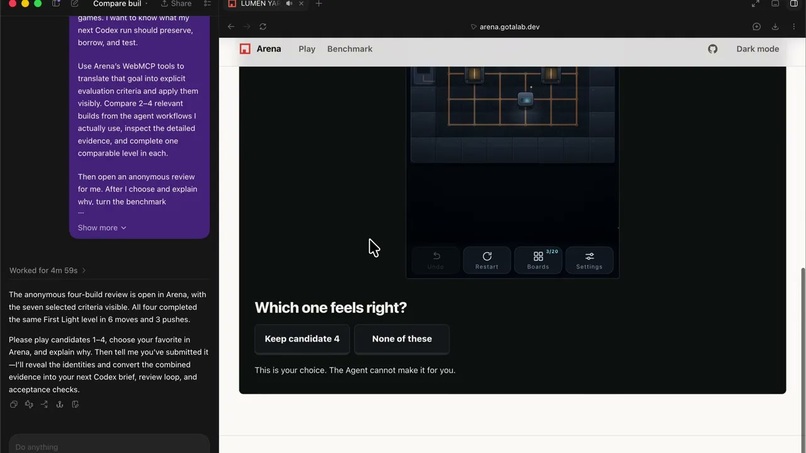The image size is (806, 453).
Task: Start a new chat with compose icon
Action: pyautogui.click(x=75, y=4)
